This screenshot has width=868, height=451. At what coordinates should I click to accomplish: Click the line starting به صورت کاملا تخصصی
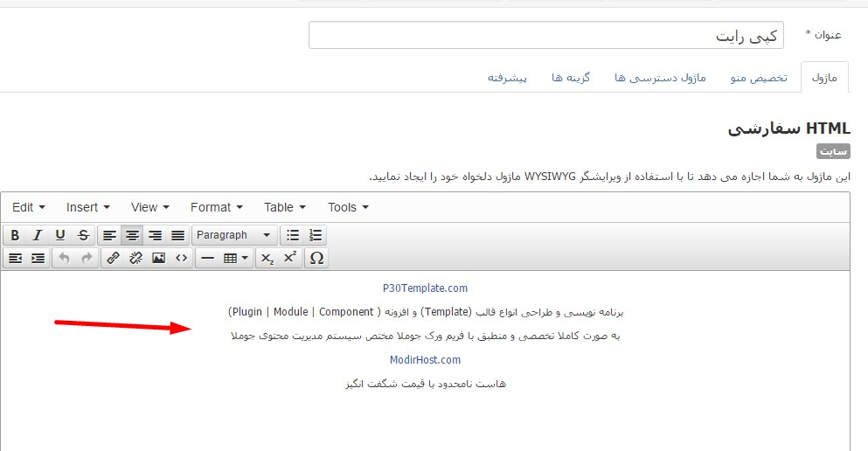425,336
